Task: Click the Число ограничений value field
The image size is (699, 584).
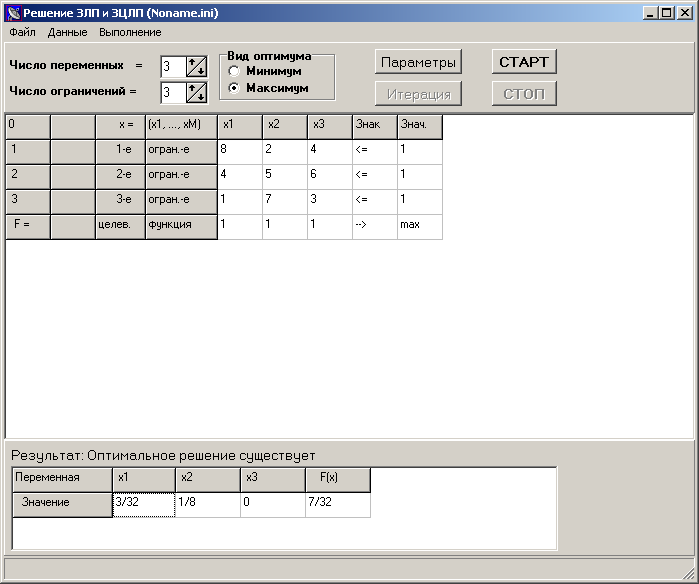Action: 173,93
